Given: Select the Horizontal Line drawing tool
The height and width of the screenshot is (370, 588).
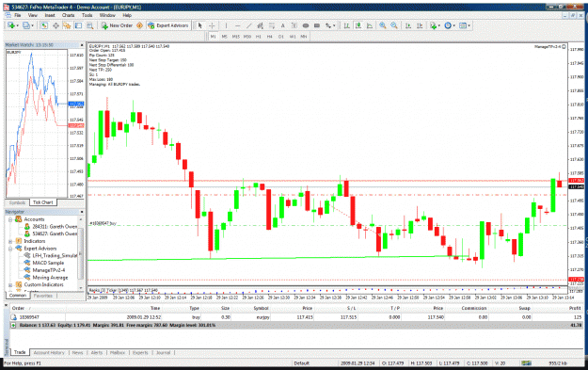Looking at the screenshot, I should (237, 25).
